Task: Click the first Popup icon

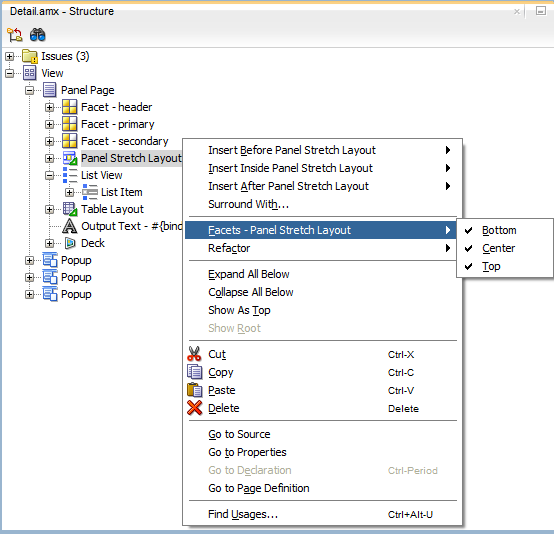Action: pyautogui.click(x=50, y=260)
